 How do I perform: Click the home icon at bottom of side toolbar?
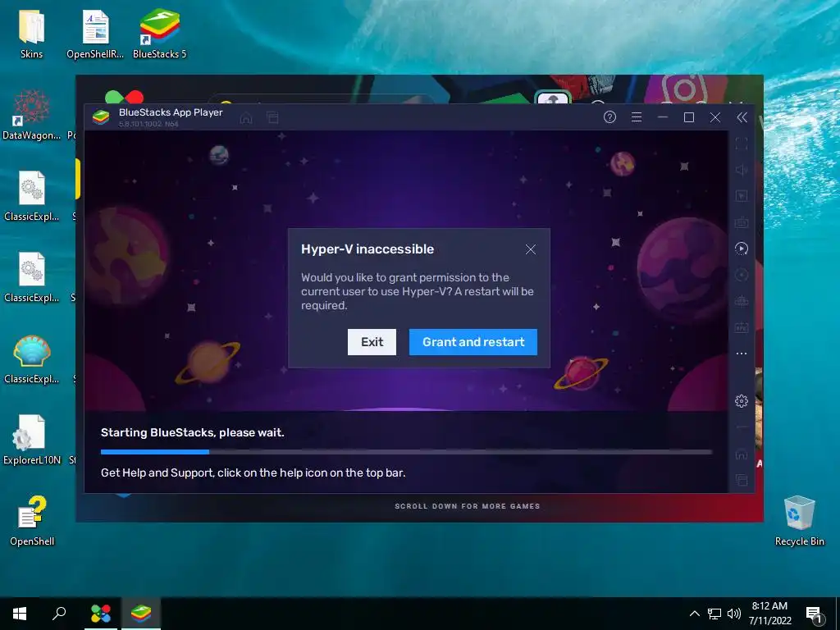point(742,454)
